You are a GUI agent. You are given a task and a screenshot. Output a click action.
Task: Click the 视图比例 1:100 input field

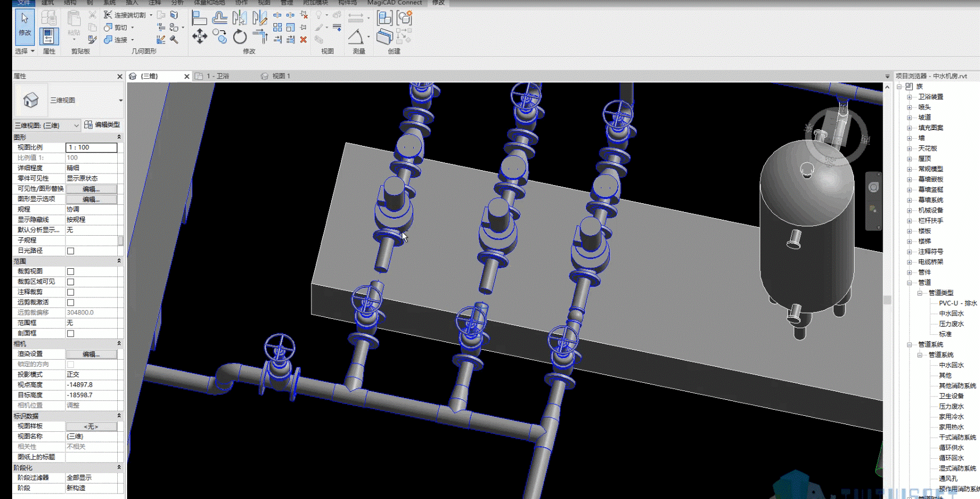coord(91,148)
